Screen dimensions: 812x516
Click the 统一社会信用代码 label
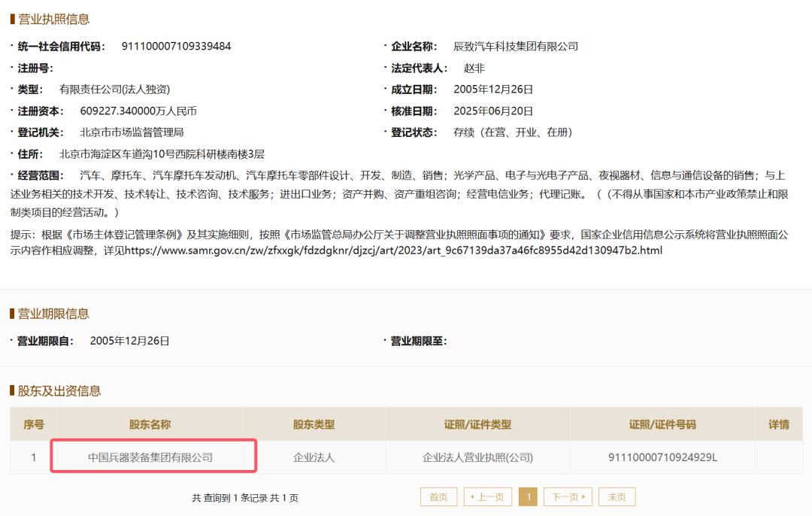(61, 46)
